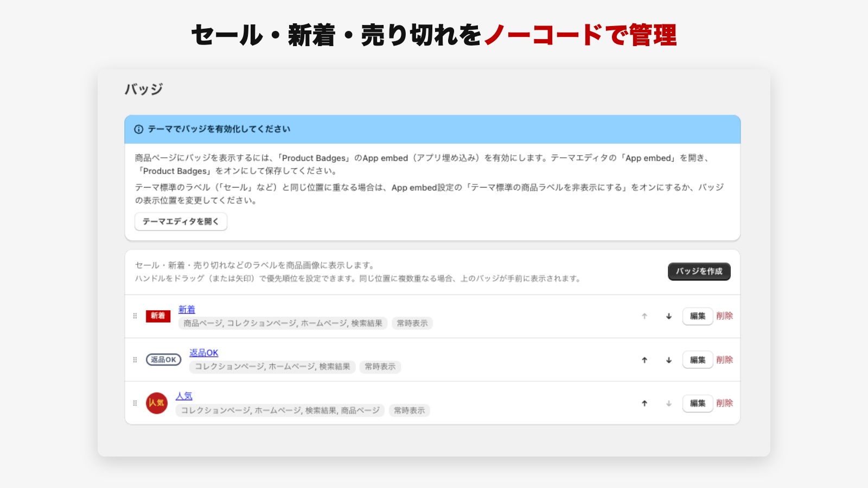Viewport: 868px width, 488px height.
Task: Click the page-list tag in the 返品OK row
Action: [x=272, y=367]
